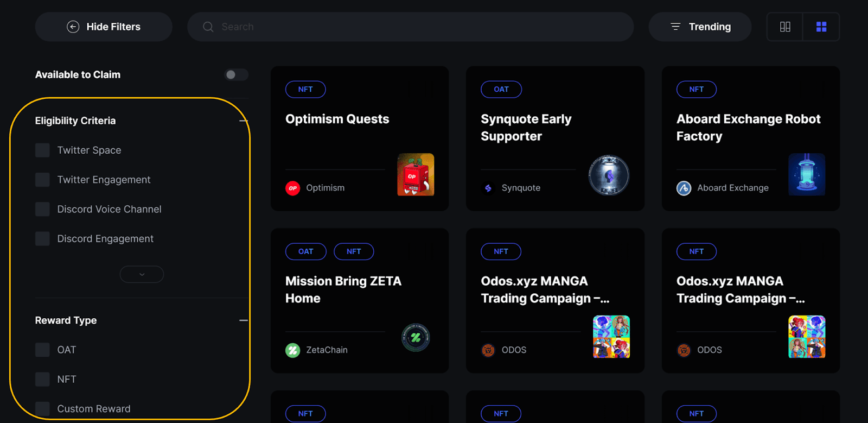
Task: Click the OAT tag on Synquote card
Action: pyautogui.click(x=501, y=89)
